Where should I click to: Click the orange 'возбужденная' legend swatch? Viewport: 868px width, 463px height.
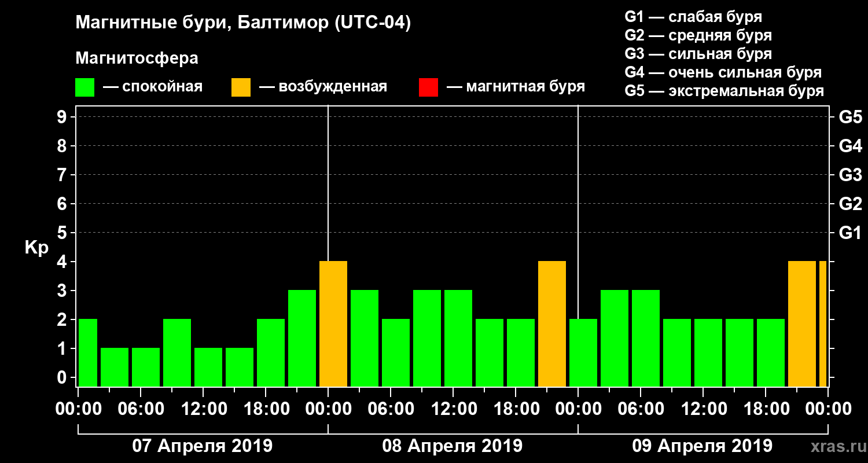[241, 87]
